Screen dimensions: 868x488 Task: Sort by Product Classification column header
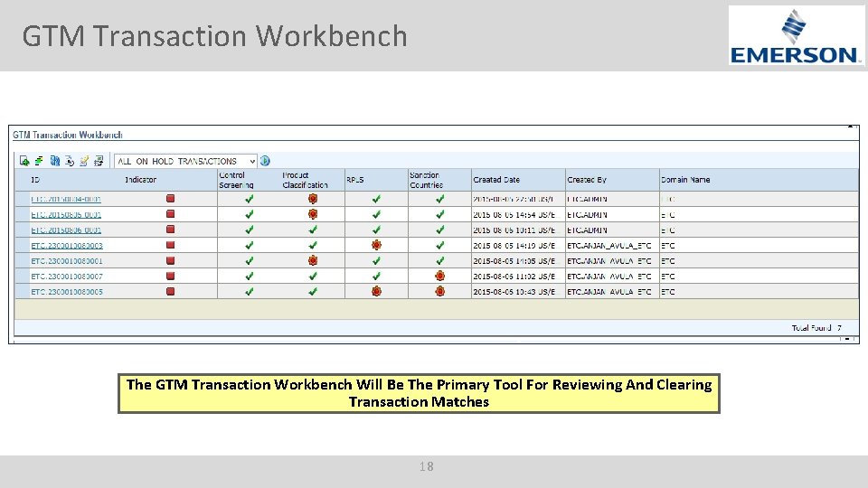[x=305, y=180]
